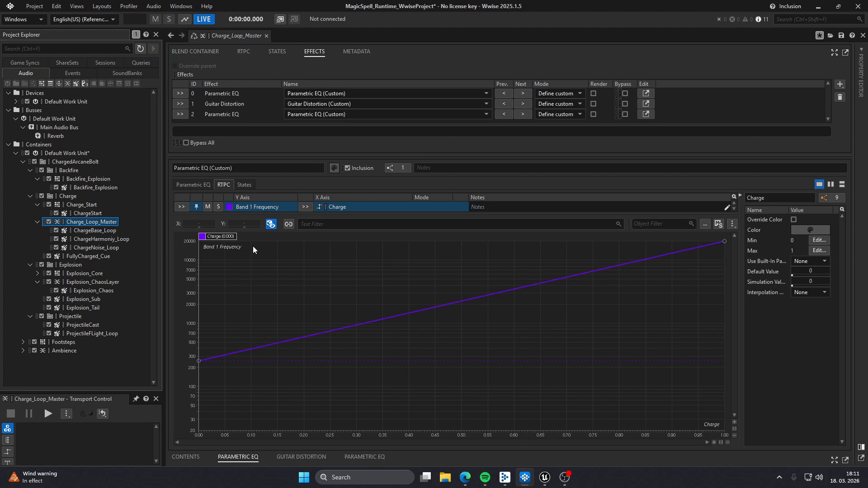Viewport: 868px width, 488px height.
Task: Expand the Explosion_Core container
Action: (38, 273)
